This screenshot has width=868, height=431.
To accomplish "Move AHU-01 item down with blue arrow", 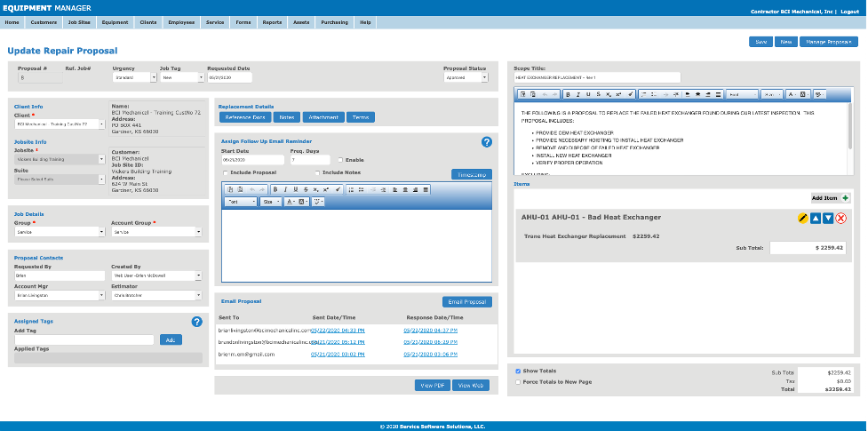I will click(x=828, y=218).
